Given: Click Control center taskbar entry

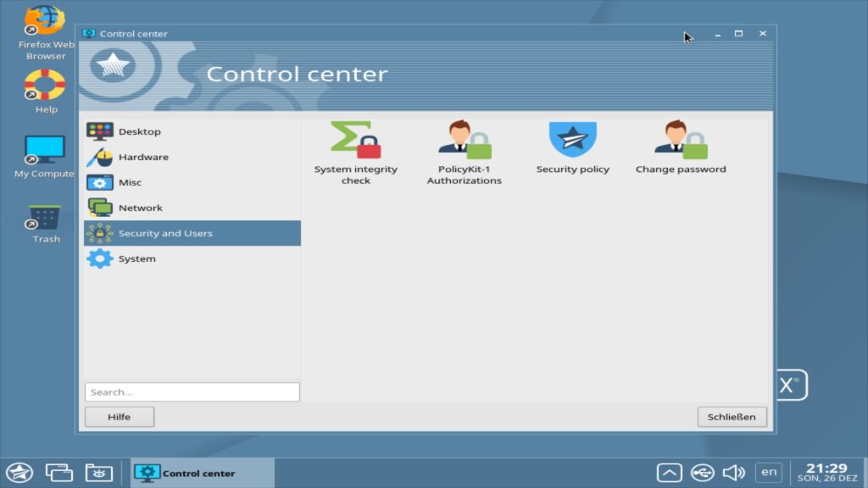Looking at the screenshot, I should pos(202,473).
